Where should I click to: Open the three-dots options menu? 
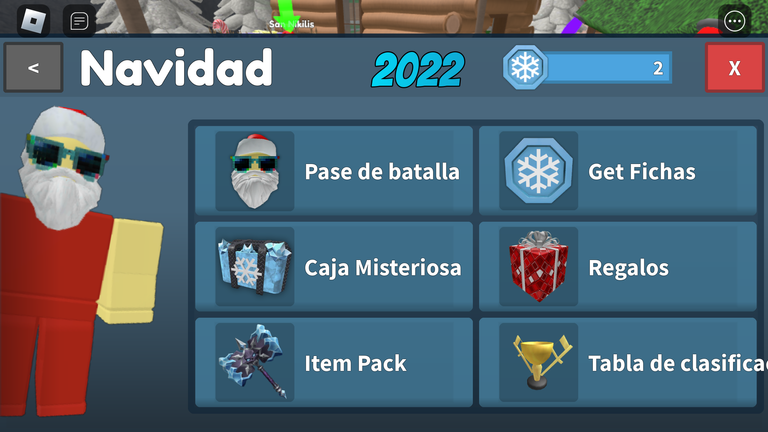point(734,21)
